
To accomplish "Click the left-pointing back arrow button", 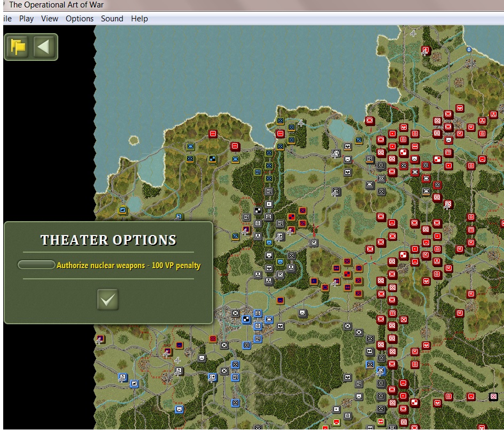I will coord(43,47).
